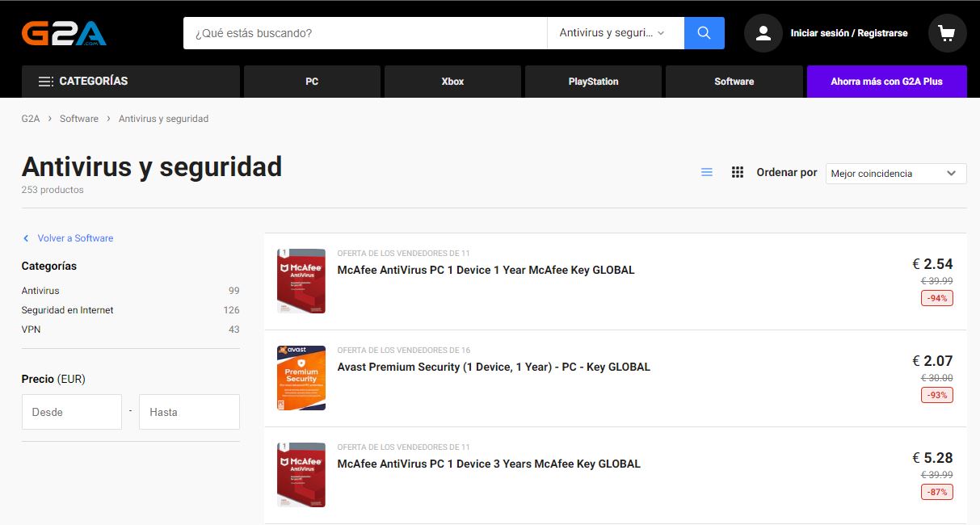
Task: Select the Xbox navigation tab
Action: 452,82
